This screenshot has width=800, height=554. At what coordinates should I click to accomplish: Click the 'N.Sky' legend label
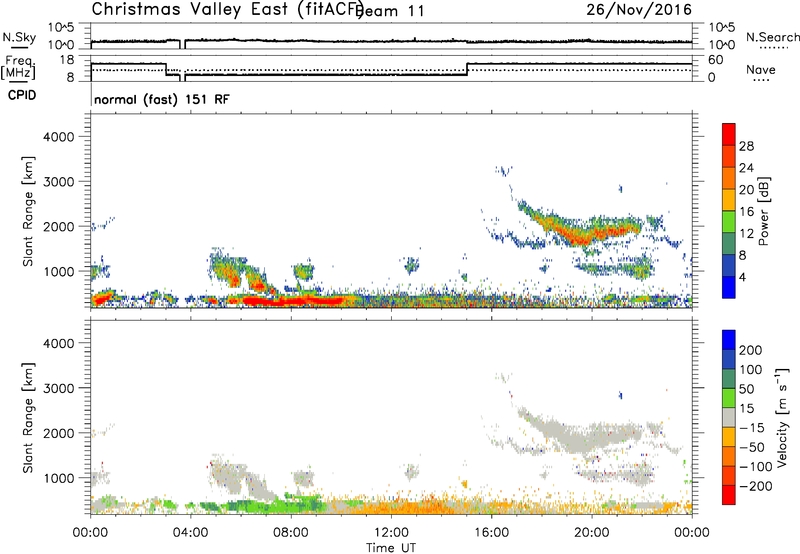pyautogui.click(x=19, y=37)
